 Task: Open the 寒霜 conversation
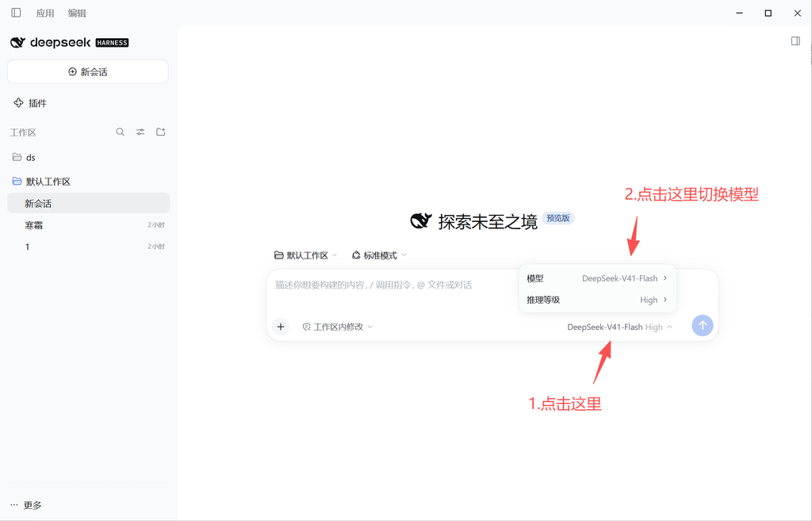pos(89,224)
